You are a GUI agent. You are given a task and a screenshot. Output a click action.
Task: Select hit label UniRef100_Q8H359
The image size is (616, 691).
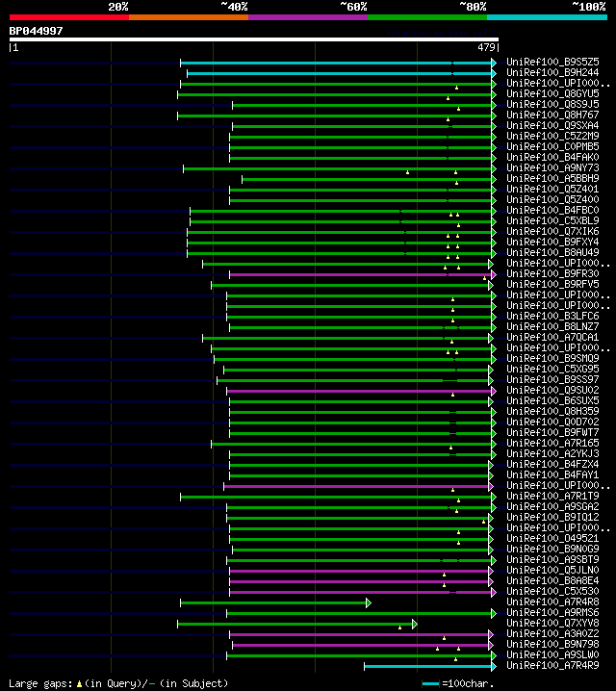click(552, 411)
